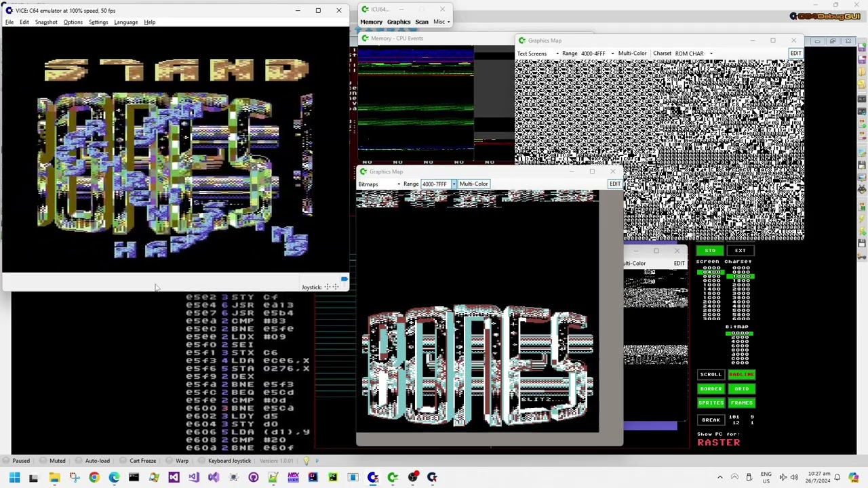Click the RASTER show-PC label
Viewport: 868px width, 488px height.
[719, 443]
